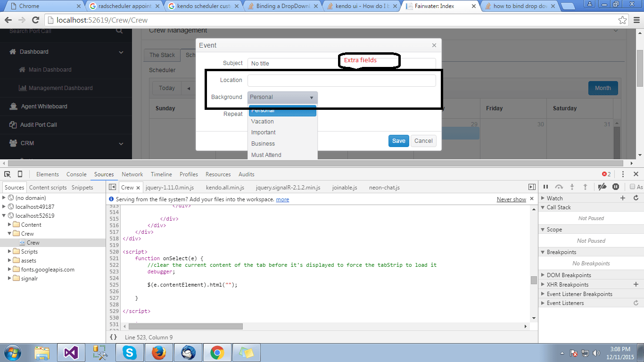The image size is (644, 362).
Task: Select the inspect element tool in DevTools
Action: (7, 174)
